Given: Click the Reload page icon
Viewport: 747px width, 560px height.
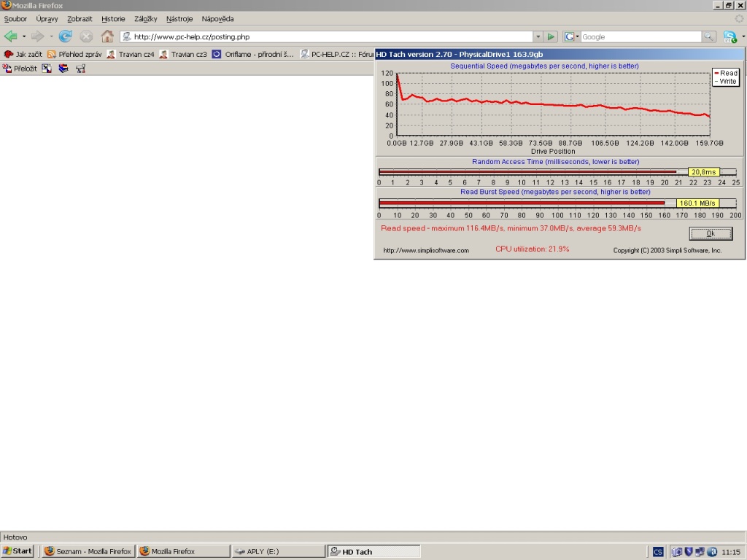Looking at the screenshot, I should (x=65, y=36).
